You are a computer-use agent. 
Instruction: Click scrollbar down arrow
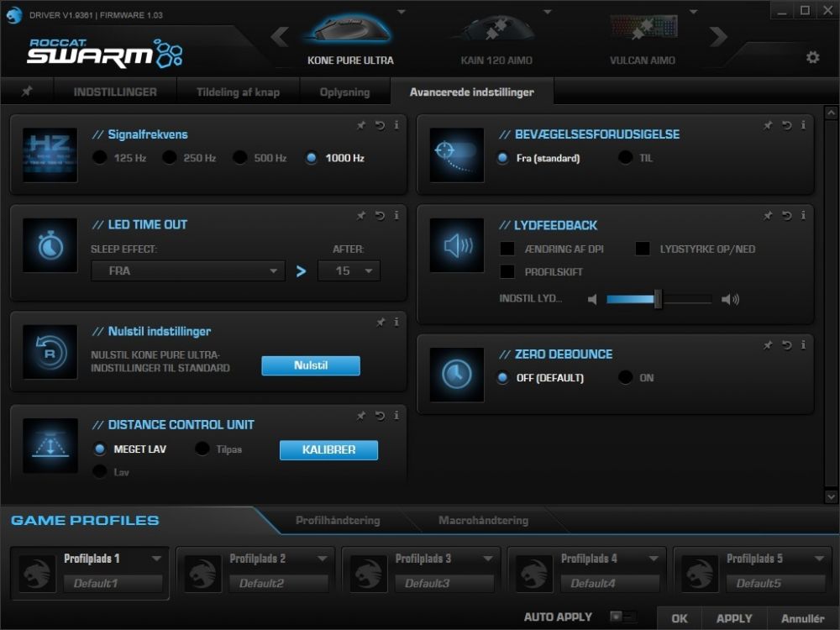click(x=831, y=496)
